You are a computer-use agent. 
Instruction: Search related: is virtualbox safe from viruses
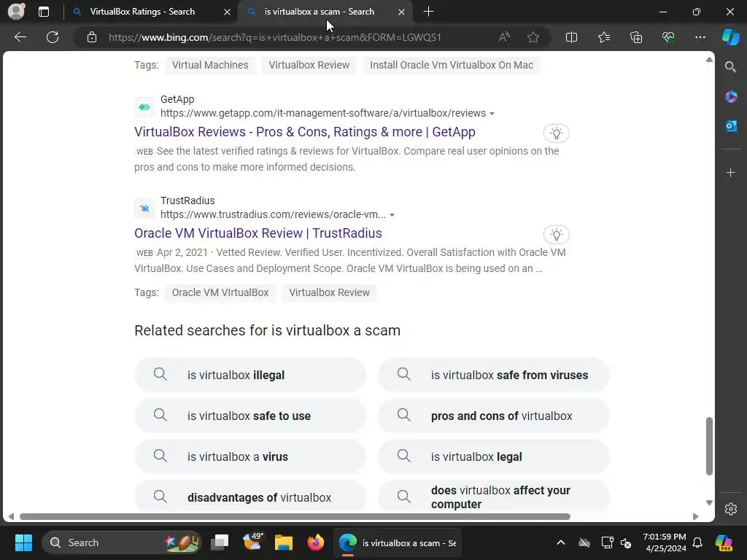(494, 376)
